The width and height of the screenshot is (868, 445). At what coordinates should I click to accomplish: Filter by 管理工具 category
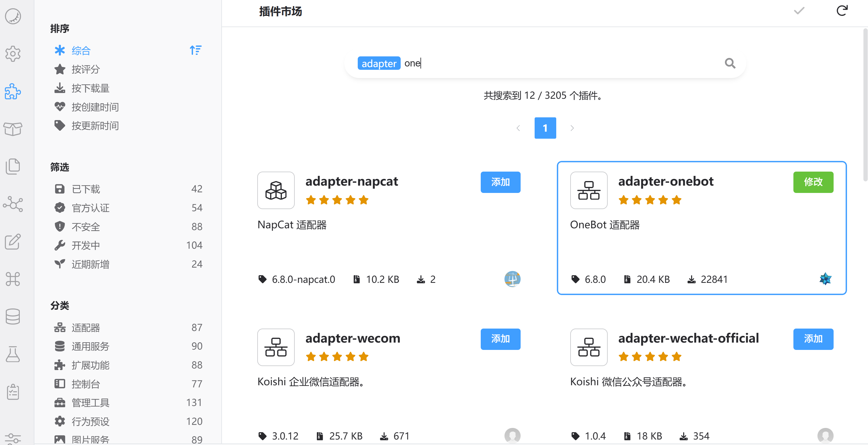pos(128,403)
